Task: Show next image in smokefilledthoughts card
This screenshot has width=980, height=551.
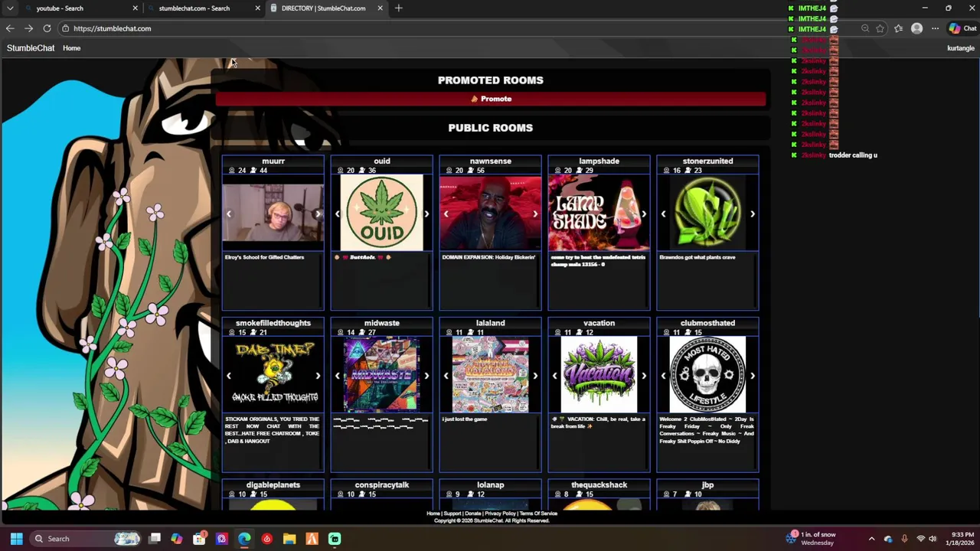Action: (318, 376)
